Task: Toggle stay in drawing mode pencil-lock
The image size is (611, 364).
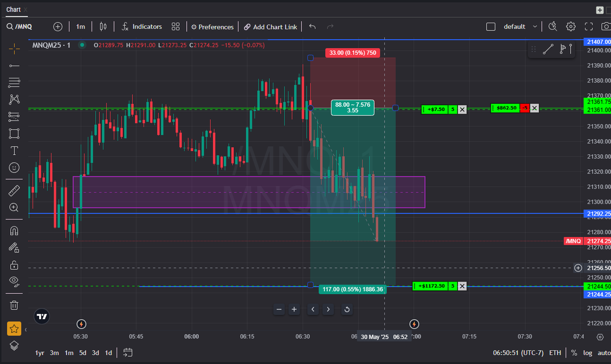Action: pos(14,247)
